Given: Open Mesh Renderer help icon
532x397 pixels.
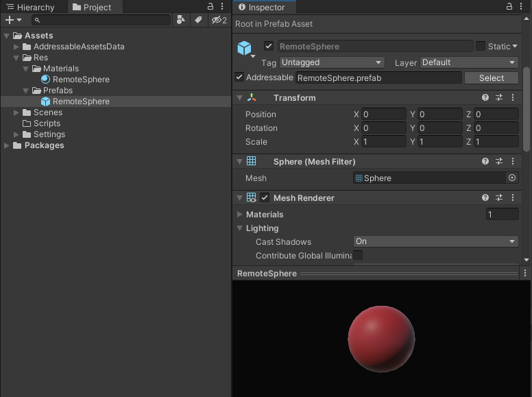Looking at the screenshot, I should coord(485,197).
